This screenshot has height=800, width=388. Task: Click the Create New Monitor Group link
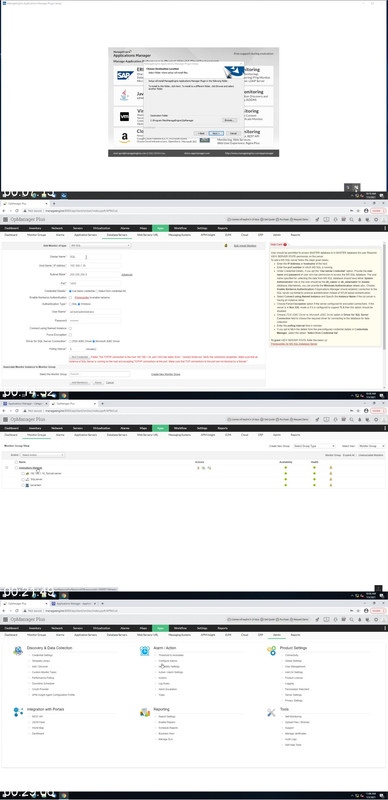coord(166,374)
